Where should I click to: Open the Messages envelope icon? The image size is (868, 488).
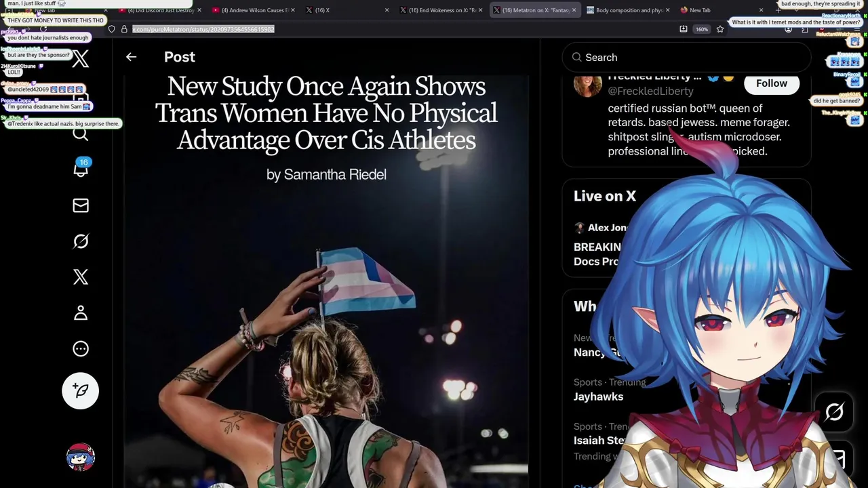click(81, 205)
